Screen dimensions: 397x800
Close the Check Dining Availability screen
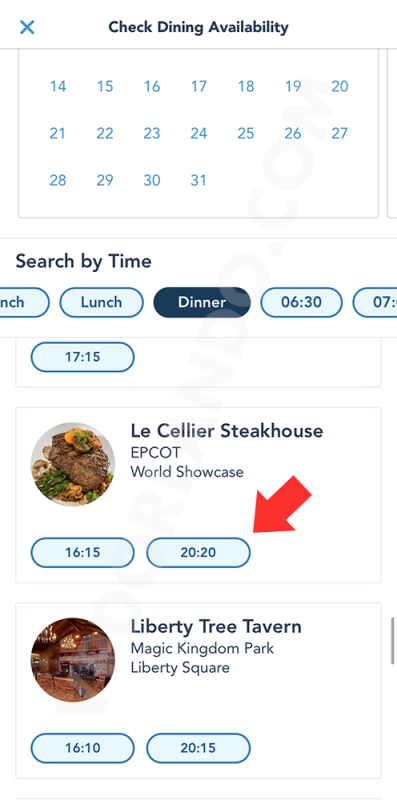point(27,27)
